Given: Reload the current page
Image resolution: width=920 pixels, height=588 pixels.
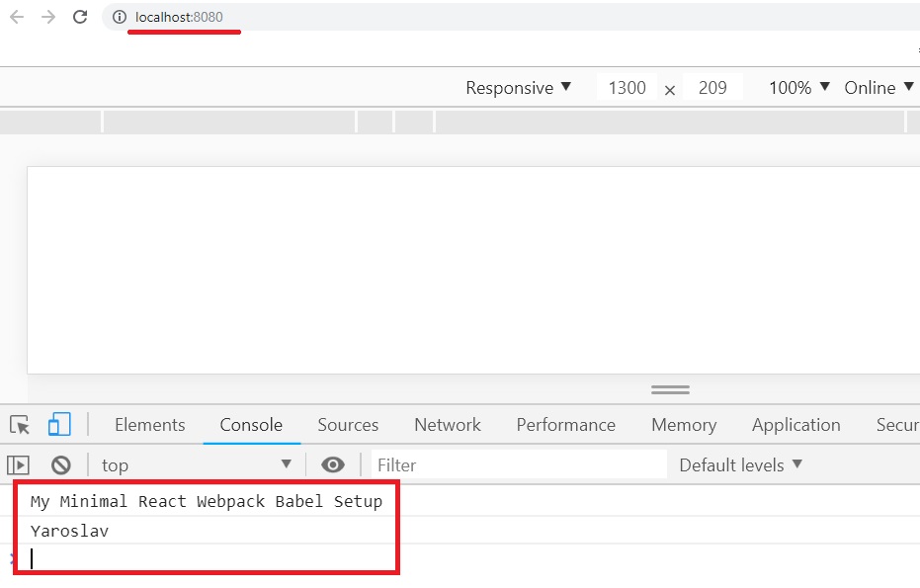Looking at the screenshot, I should click(x=81, y=16).
